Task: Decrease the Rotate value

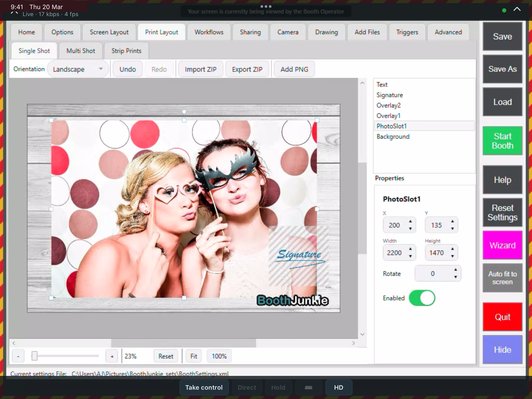Action: 456,277
